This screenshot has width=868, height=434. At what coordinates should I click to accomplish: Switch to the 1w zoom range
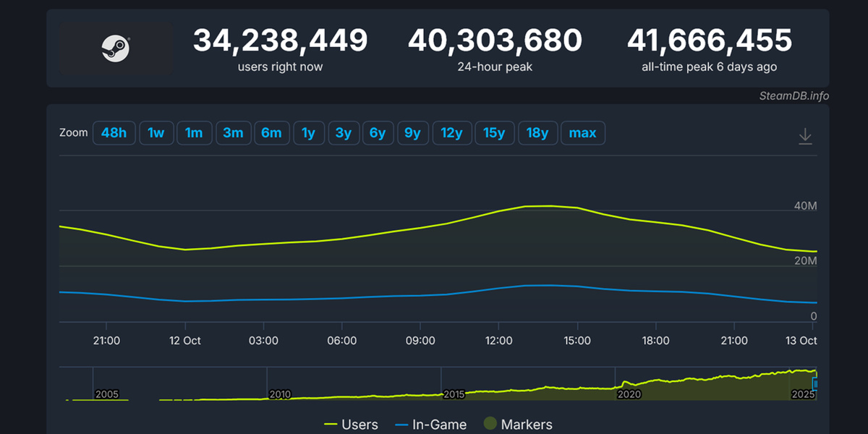click(156, 132)
